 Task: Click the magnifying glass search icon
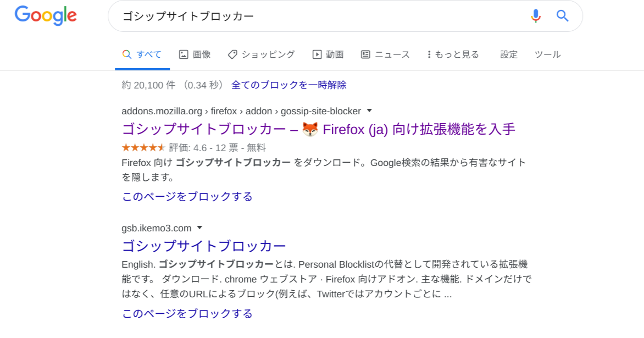[562, 16]
